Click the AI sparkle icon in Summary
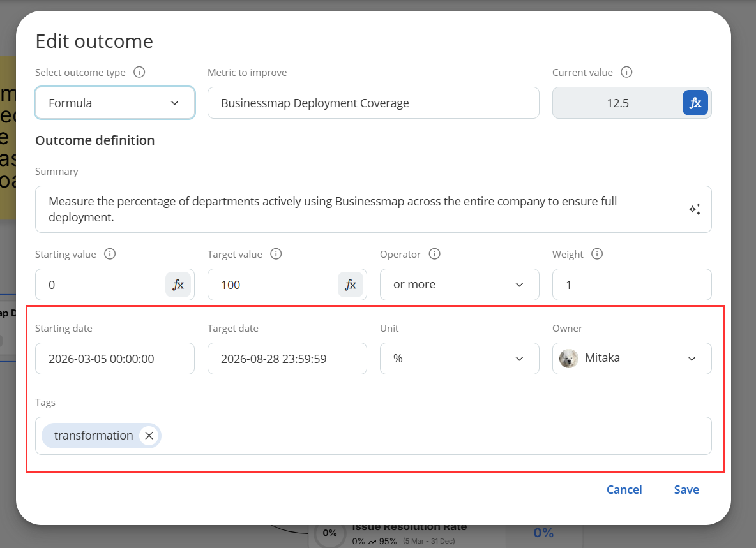 pyautogui.click(x=695, y=209)
